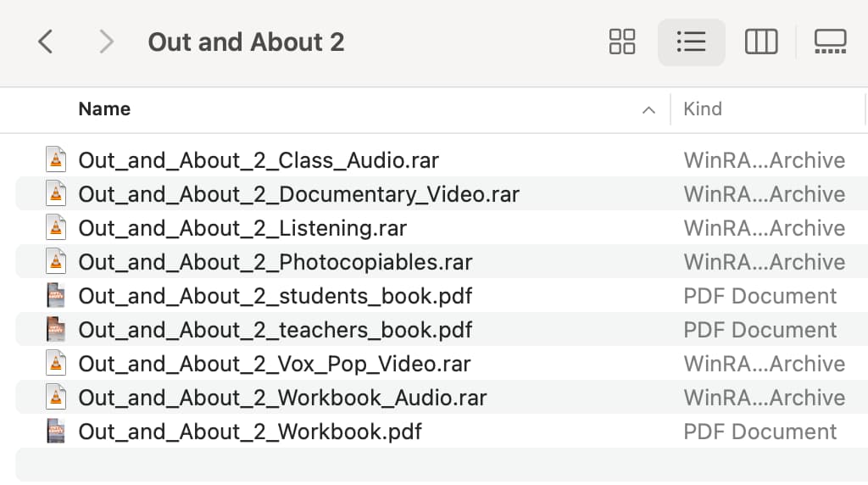Image resolution: width=868 pixels, height=485 pixels.
Task: Go back with the left chevron arrow
Action: (x=46, y=42)
